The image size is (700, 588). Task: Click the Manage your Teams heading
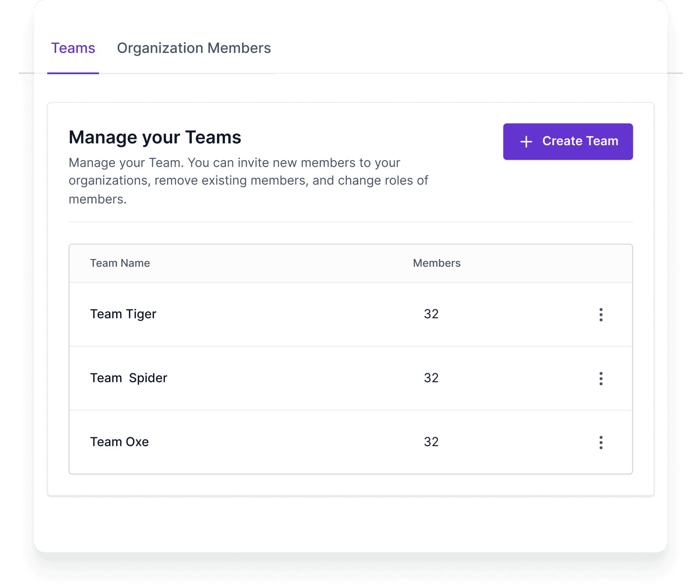[x=155, y=137]
